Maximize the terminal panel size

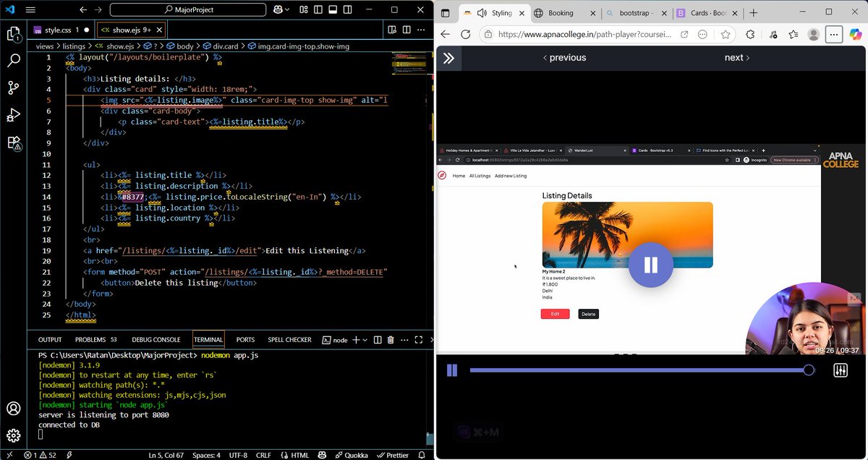pyautogui.click(x=418, y=339)
